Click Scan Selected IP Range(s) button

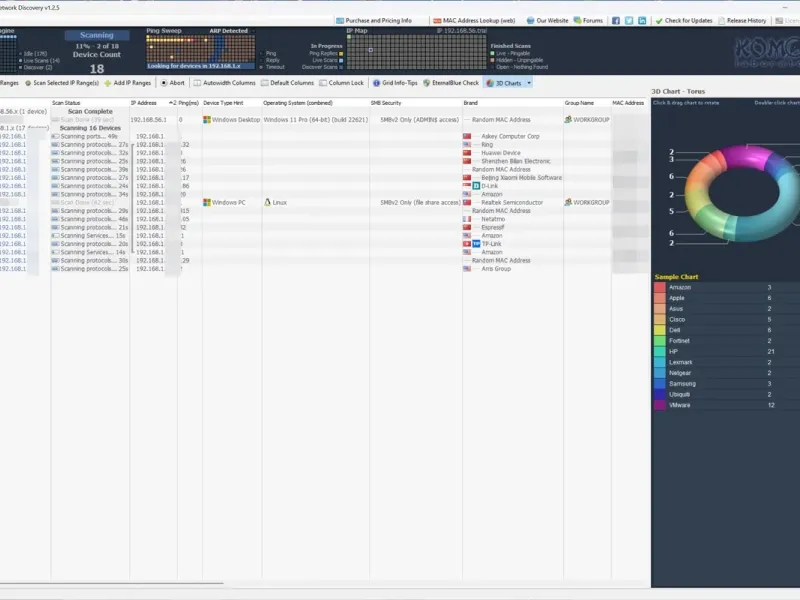(x=62, y=83)
